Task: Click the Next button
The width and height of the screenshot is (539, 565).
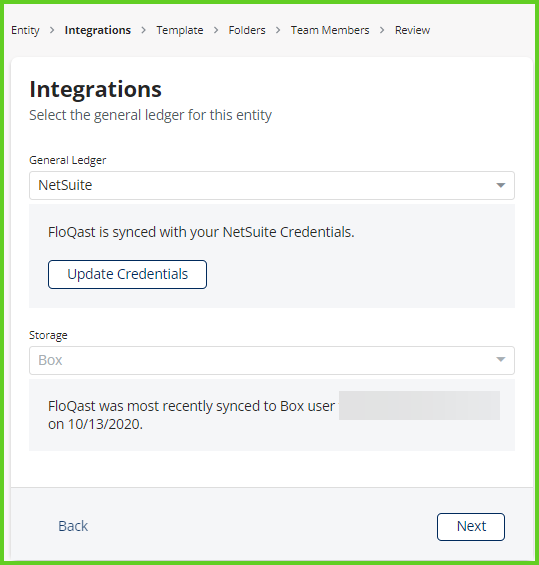Action: point(471,526)
